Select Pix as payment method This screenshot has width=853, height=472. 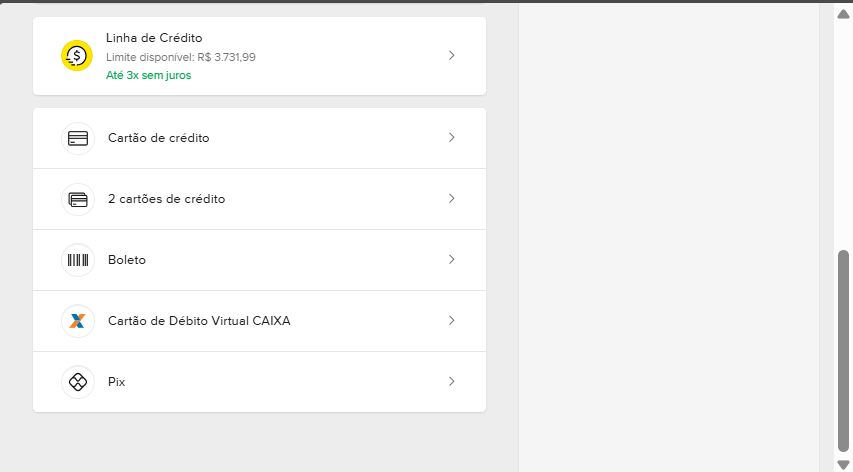117,382
